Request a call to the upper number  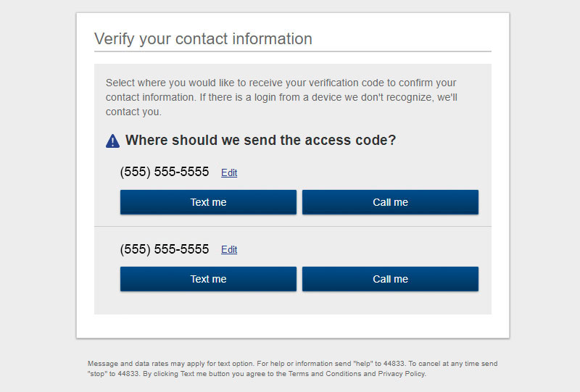(390, 202)
